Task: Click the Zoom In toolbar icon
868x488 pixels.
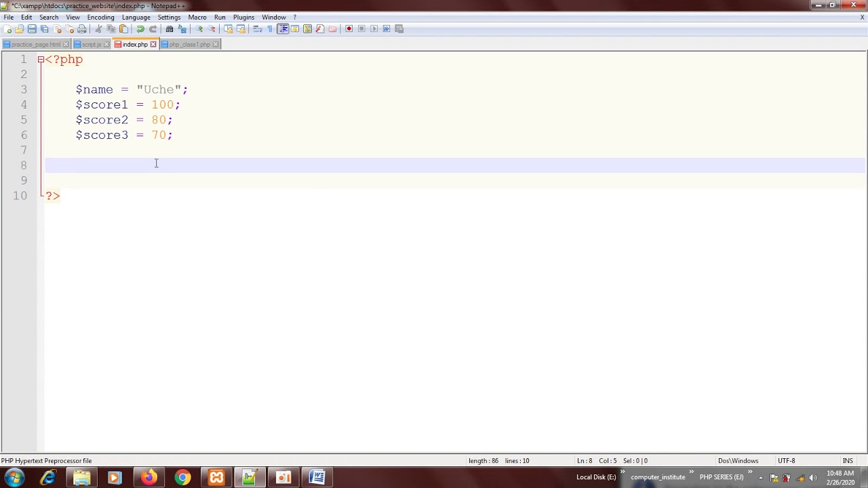Action: 199,28
